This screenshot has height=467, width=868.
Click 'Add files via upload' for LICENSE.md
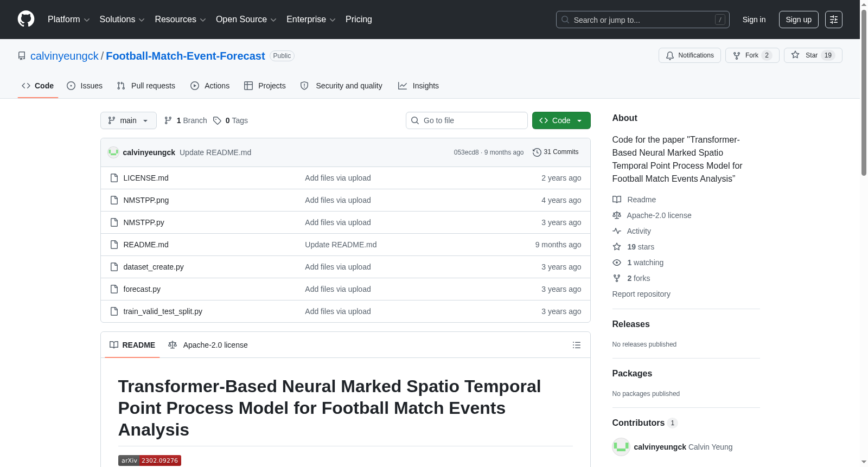pos(338,178)
